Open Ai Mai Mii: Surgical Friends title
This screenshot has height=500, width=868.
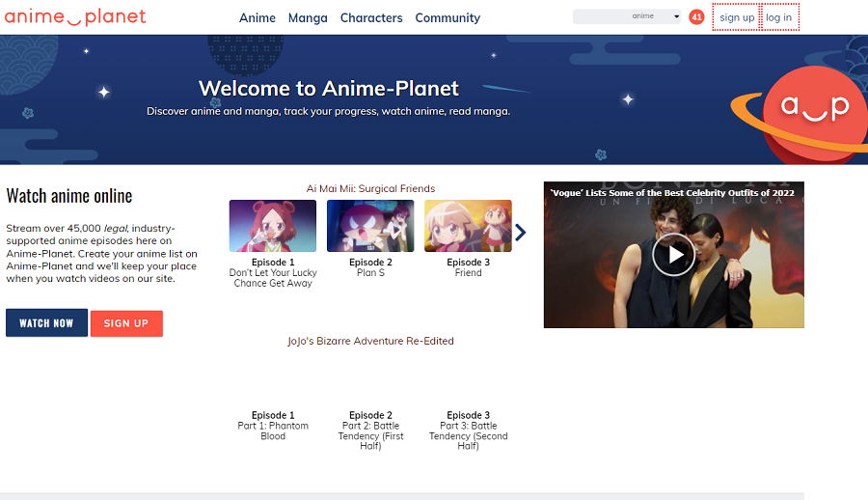(x=370, y=188)
